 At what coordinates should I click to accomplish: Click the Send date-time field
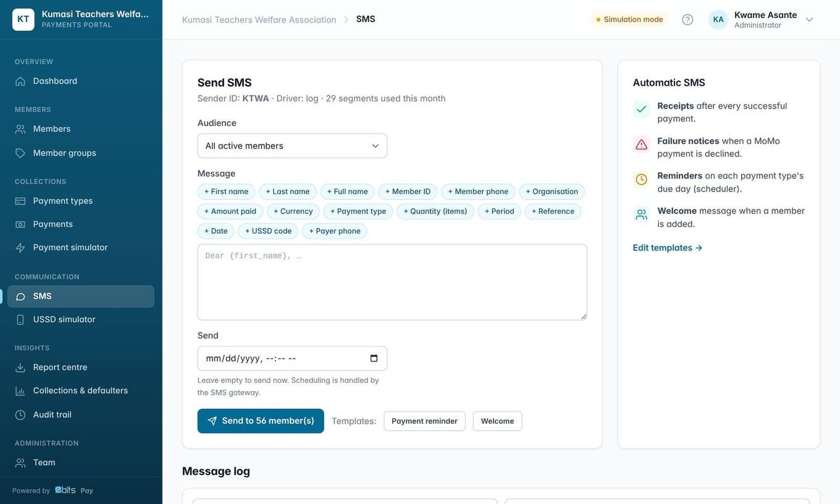point(292,358)
